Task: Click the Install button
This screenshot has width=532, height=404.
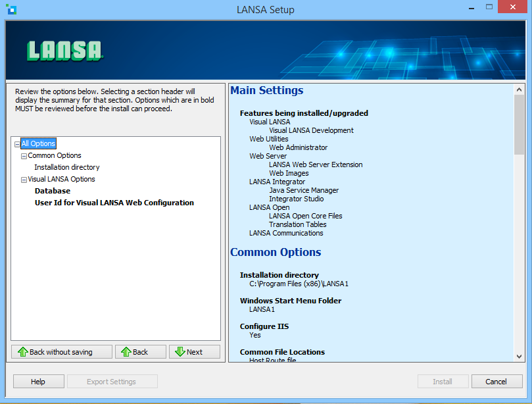Action: tap(443, 382)
